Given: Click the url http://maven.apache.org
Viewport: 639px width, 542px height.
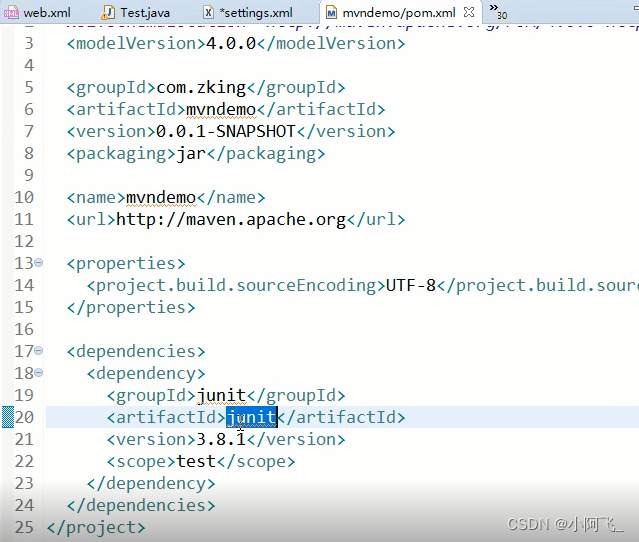Looking at the screenshot, I should click(x=231, y=220).
